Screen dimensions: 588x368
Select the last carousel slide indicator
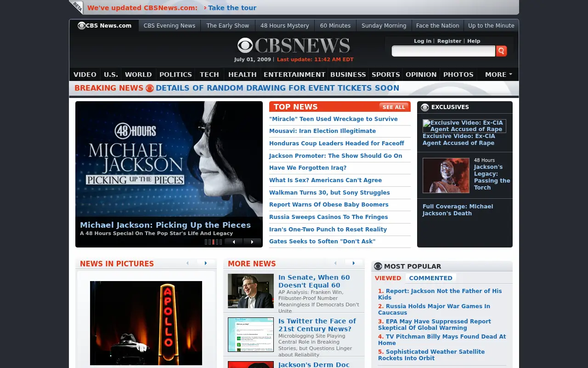[220, 242]
